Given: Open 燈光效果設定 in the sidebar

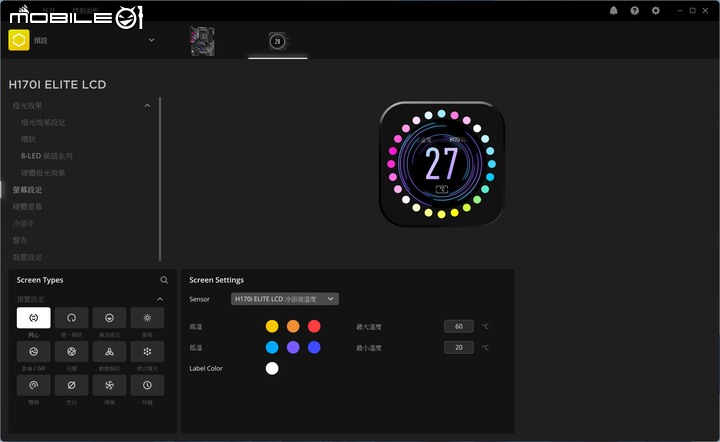Looking at the screenshot, I should [43, 123].
